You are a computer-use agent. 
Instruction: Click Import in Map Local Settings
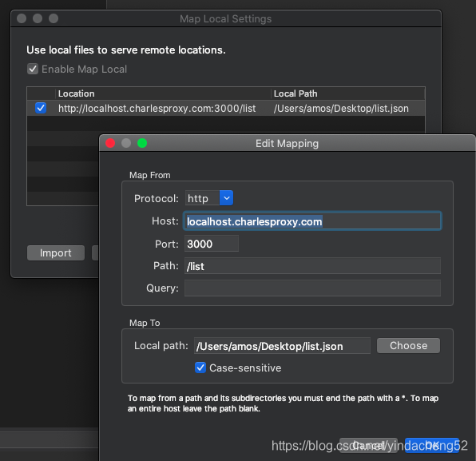click(x=56, y=253)
